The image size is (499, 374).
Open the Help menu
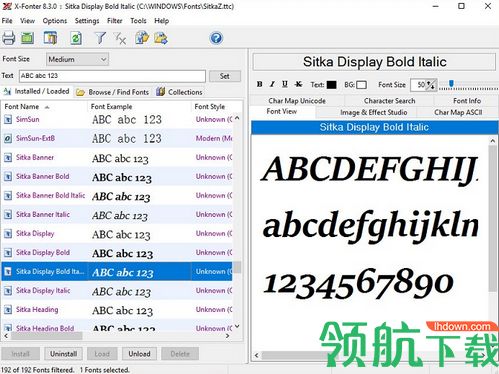click(x=162, y=21)
